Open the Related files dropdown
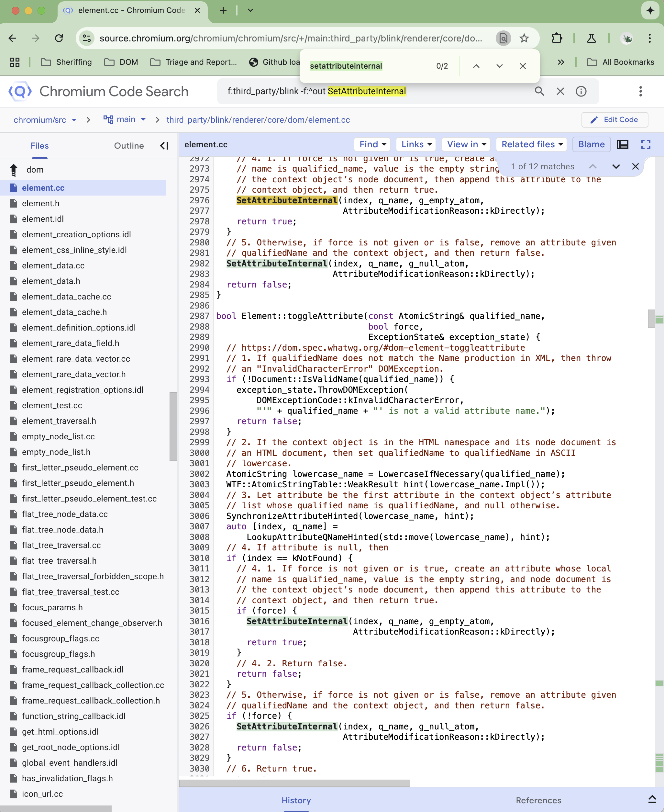 tap(532, 144)
